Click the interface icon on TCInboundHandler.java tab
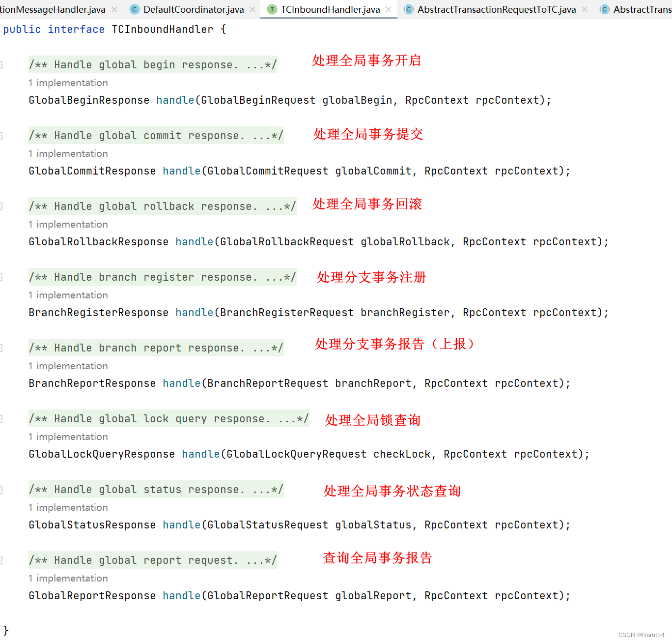Image resolution: width=672 pixels, height=642 pixels. click(x=272, y=9)
